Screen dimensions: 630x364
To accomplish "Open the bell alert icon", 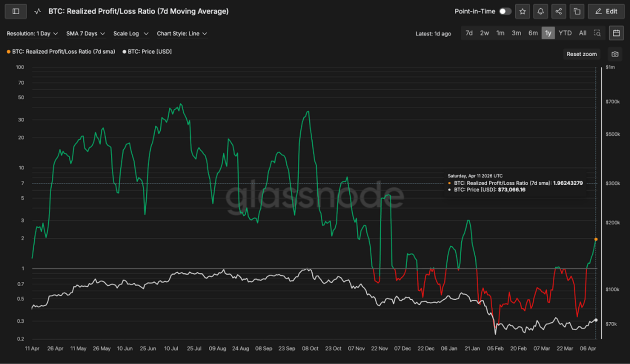I will click(x=540, y=11).
